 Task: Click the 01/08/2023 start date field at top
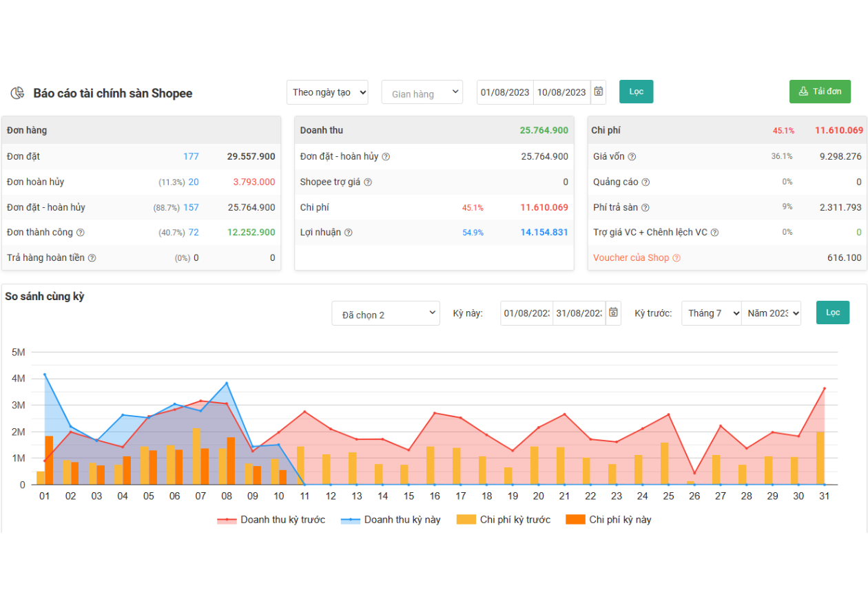505,92
